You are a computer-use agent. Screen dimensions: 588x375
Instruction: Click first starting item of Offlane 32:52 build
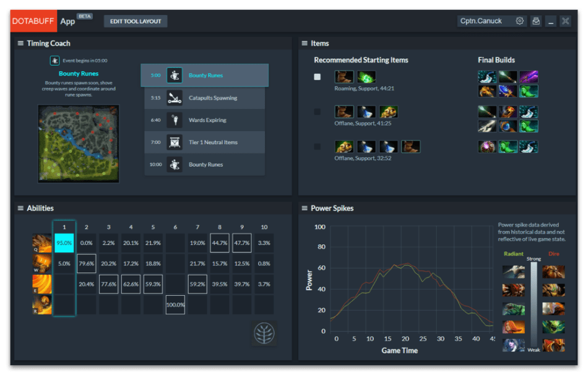pyautogui.click(x=344, y=147)
